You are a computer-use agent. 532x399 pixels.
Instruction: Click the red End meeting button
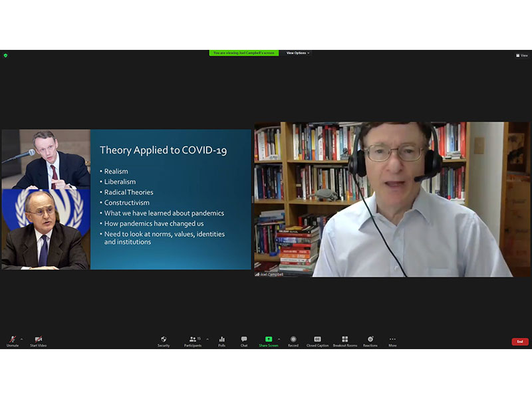[x=520, y=341]
